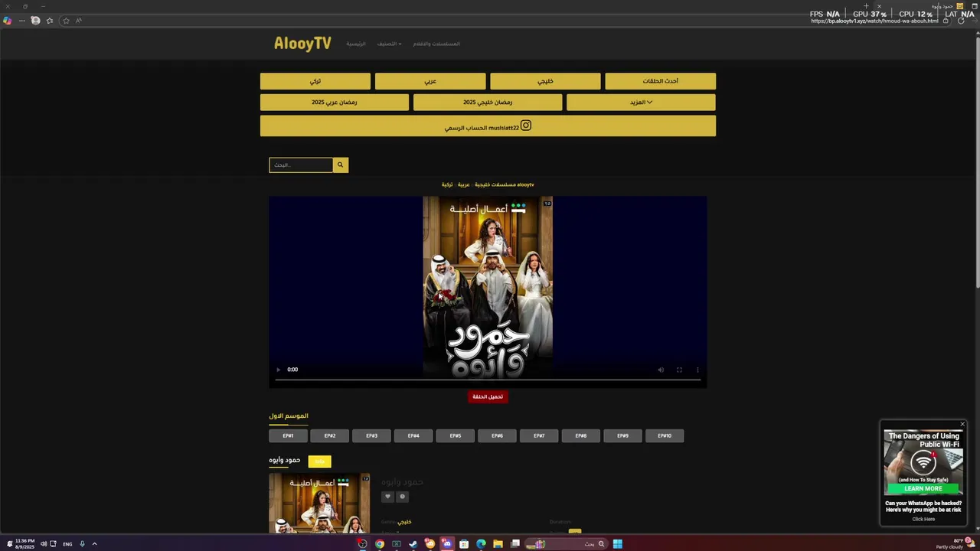Click the video progress bar
980x551 pixels.
(488, 379)
